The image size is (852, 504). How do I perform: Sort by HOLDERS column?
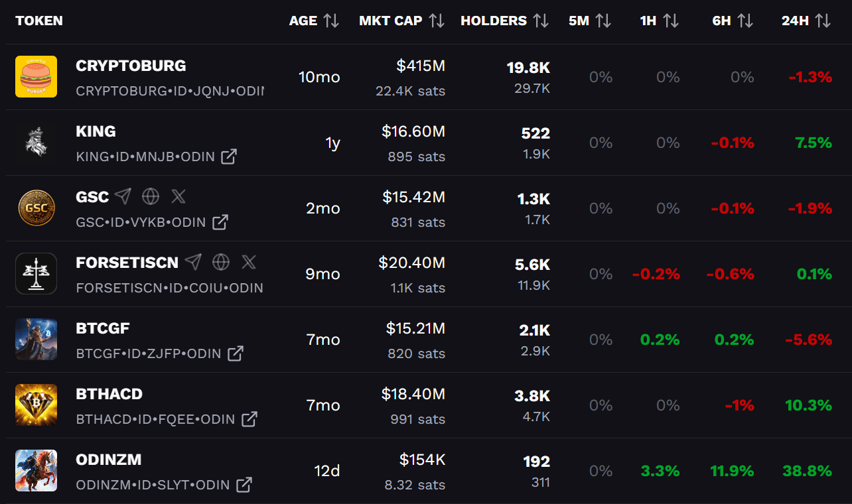point(541,21)
